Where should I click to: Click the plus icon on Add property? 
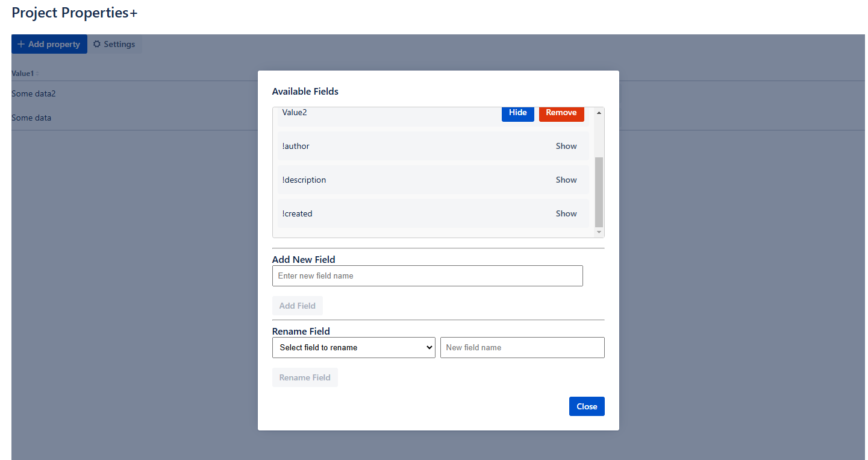pos(21,44)
